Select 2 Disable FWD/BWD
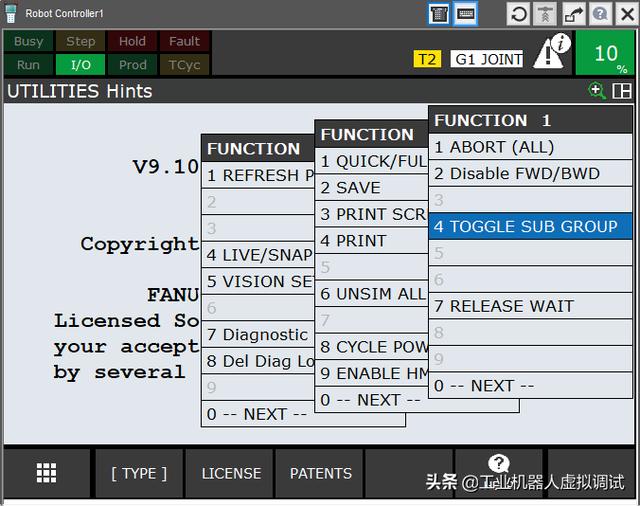 tap(530, 173)
